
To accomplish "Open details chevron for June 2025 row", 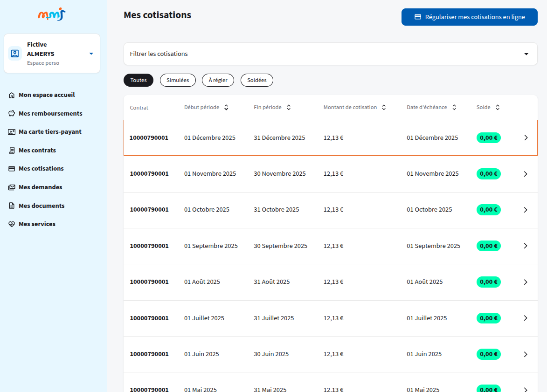I will 526,354.
